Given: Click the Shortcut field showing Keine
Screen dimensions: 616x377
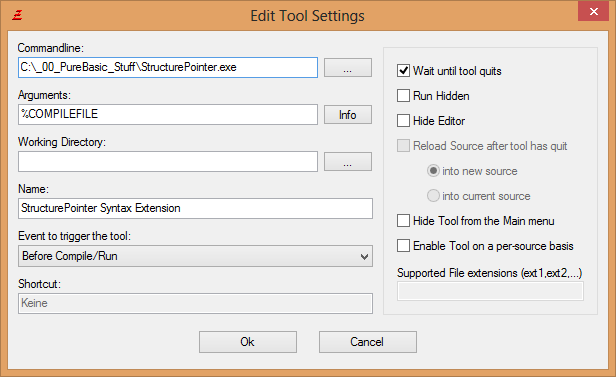Looking at the screenshot, I should point(195,303).
